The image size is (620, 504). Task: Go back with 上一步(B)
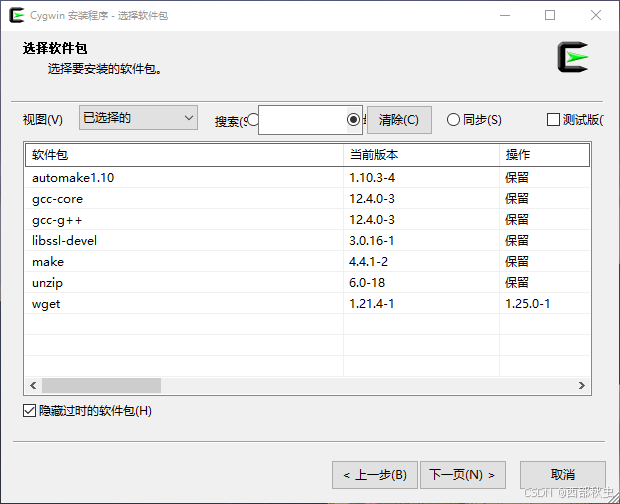click(375, 475)
